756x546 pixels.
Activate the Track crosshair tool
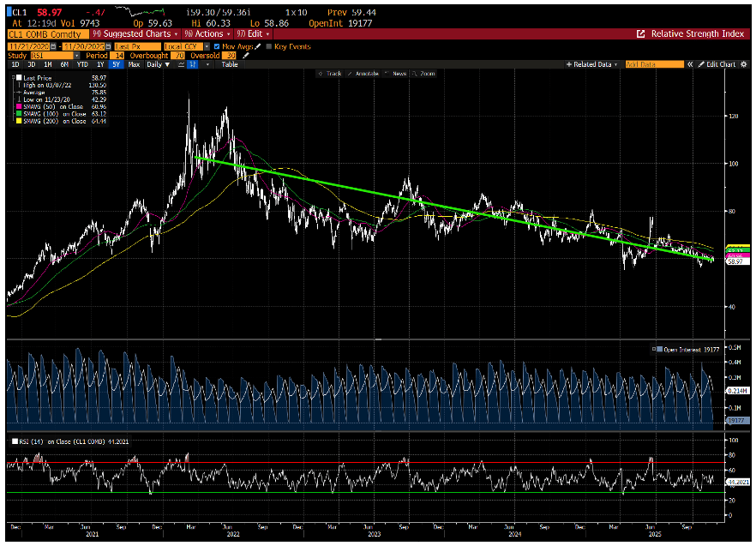329,74
